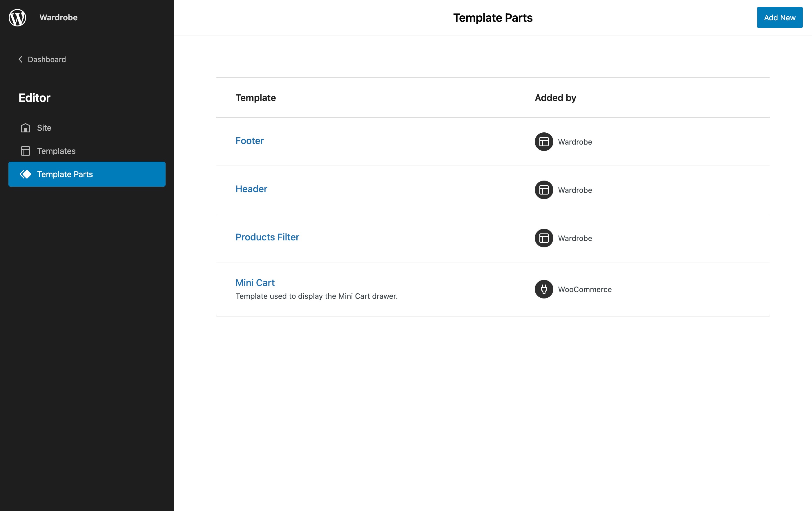Click the Wardrobe icon beside Products Filter

click(x=543, y=238)
